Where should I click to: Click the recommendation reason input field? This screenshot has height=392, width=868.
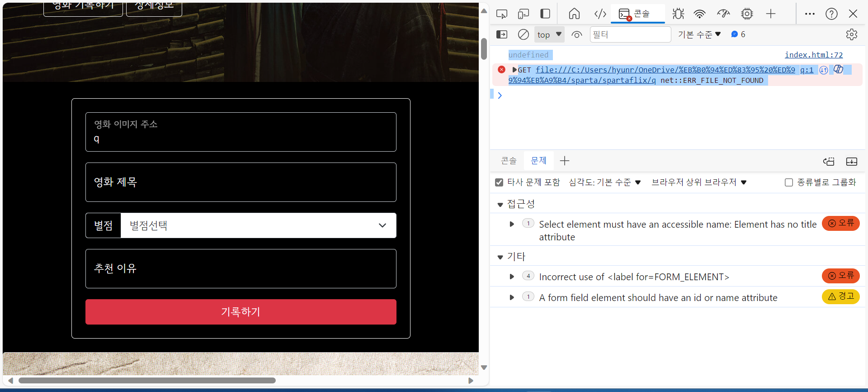(241, 268)
